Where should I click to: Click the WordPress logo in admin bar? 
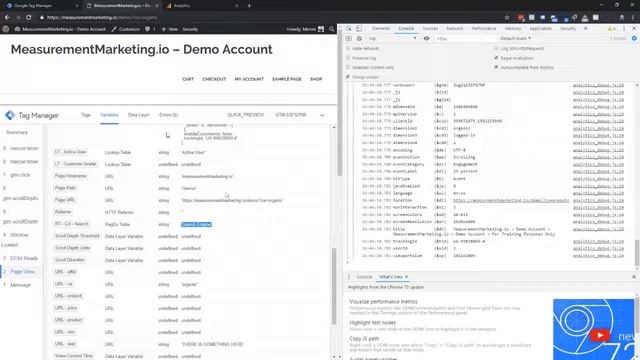(x=6, y=29)
